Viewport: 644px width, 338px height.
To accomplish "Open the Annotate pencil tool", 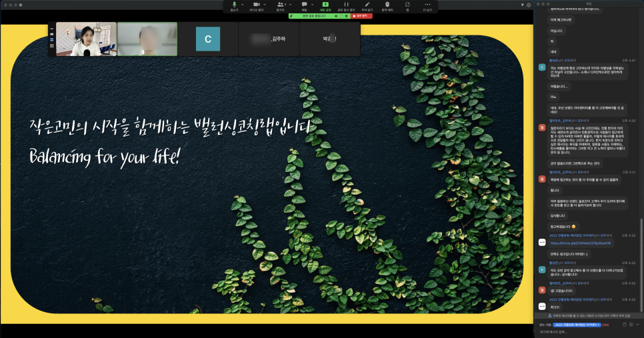I will pyautogui.click(x=367, y=5).
